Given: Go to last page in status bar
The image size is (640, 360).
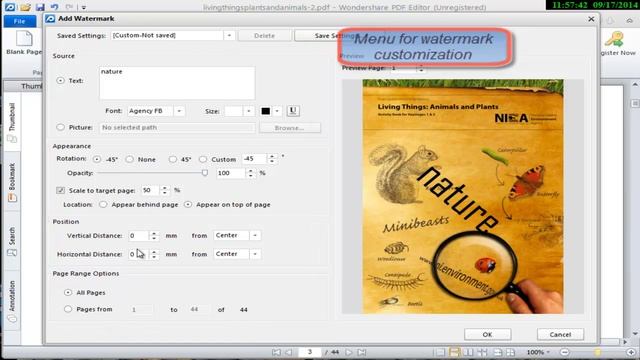Looking at the screenshot, I should [362, 352].
